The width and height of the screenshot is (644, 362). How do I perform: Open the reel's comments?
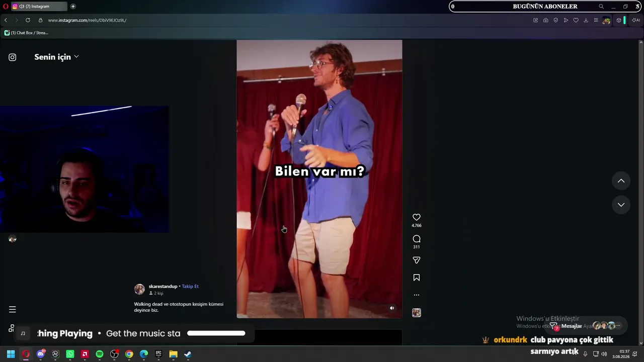click(x=417, y=239)
